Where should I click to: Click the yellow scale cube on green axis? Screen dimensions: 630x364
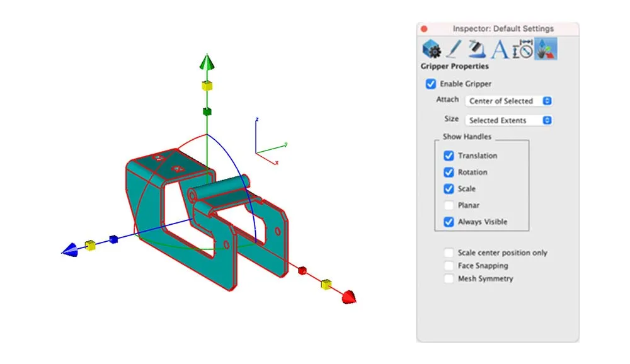click(x=207, y=86)
